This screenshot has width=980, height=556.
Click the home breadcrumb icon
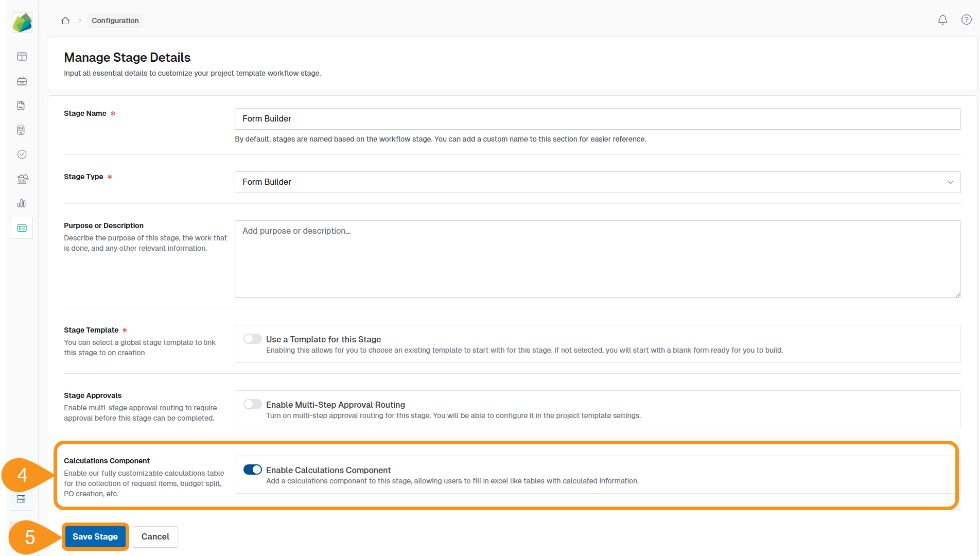pyautogui.click(x=65, y=20)
